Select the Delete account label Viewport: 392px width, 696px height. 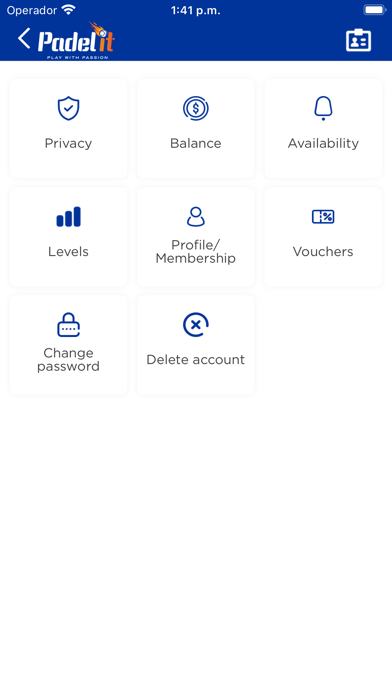(196, 360)
